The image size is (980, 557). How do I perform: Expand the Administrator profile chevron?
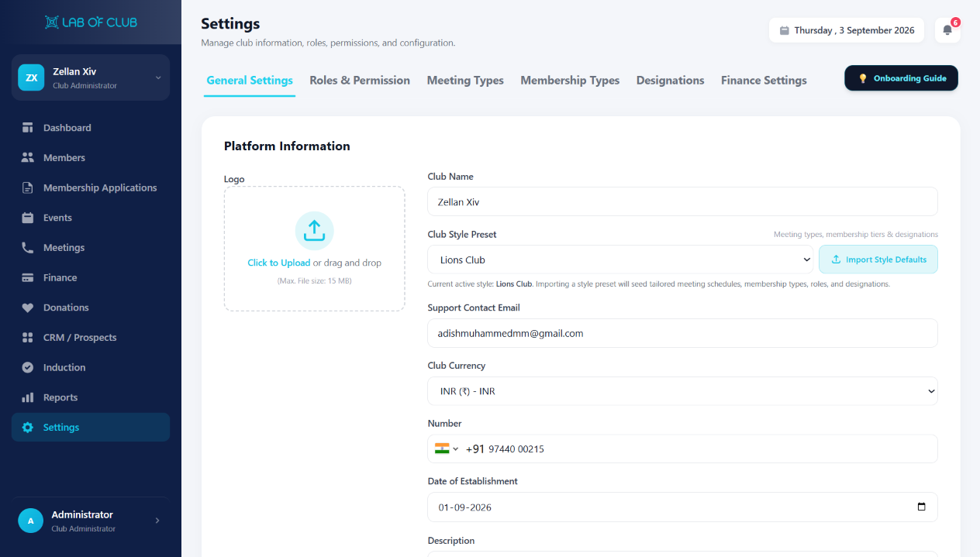[157, 521]
